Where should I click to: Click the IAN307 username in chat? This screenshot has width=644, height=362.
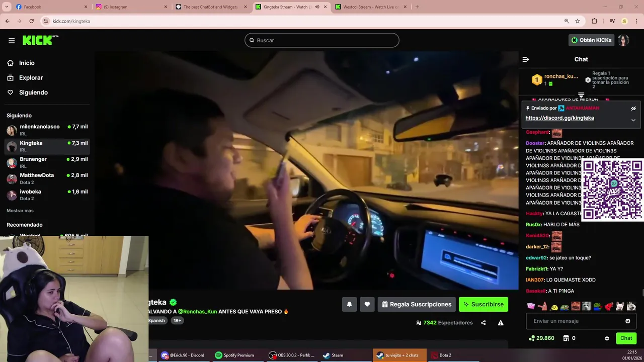tap(535, 280)
